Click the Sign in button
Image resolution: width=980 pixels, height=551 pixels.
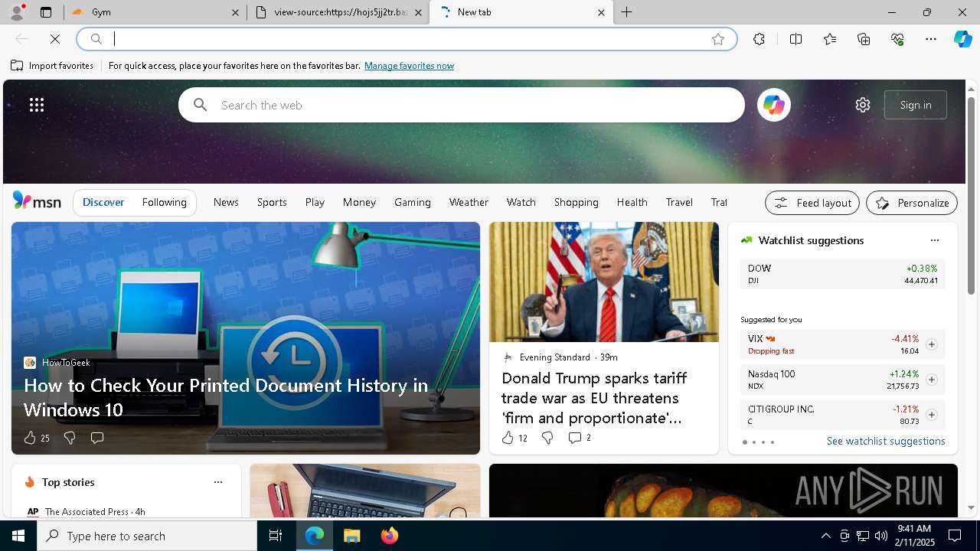coord(916,105)
